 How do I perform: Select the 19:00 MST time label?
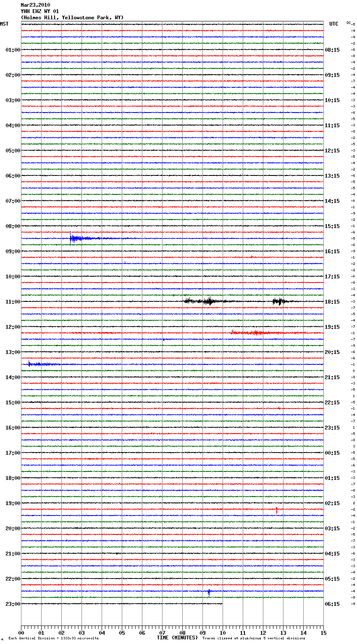coord(13,503)
